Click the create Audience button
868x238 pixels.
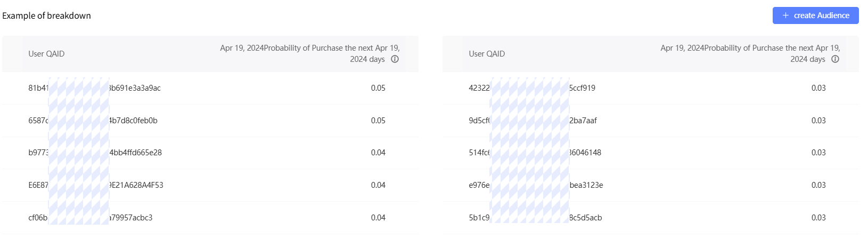pos(815,15)
